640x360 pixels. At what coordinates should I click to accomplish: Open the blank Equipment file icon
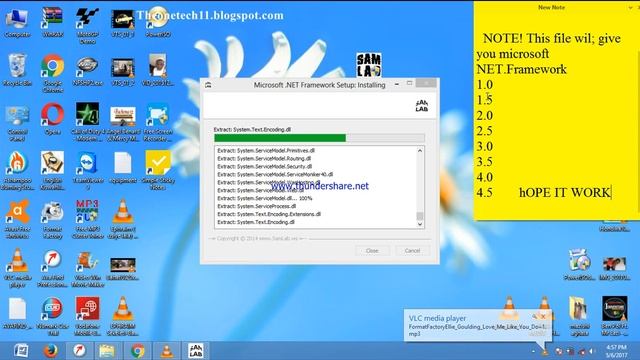tap(122, 167)
